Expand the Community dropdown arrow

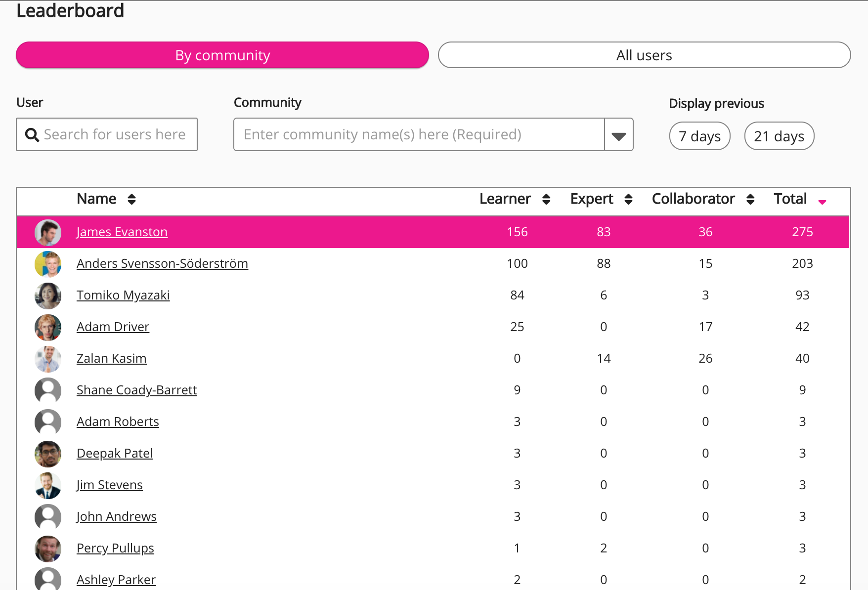click(618, 135)
